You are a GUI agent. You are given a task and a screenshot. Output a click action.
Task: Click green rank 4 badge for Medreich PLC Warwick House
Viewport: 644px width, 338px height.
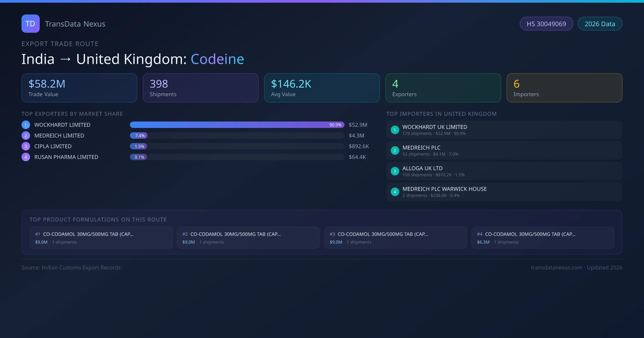tap(395, 192)
